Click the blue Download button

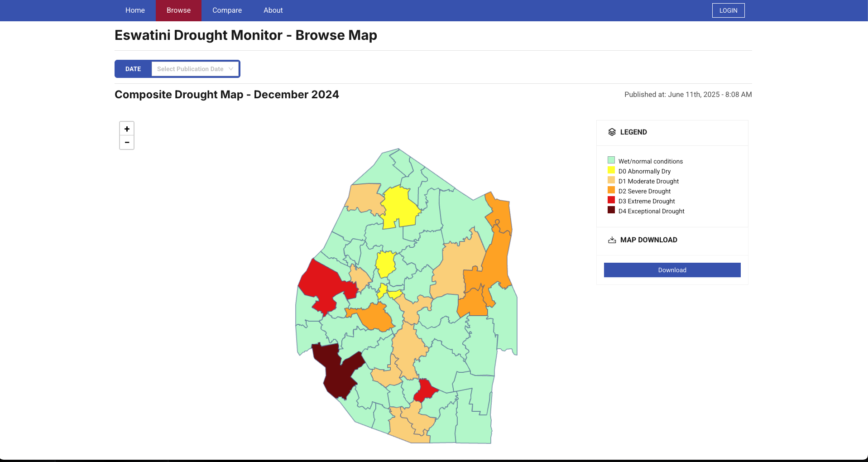click(672, 270)
